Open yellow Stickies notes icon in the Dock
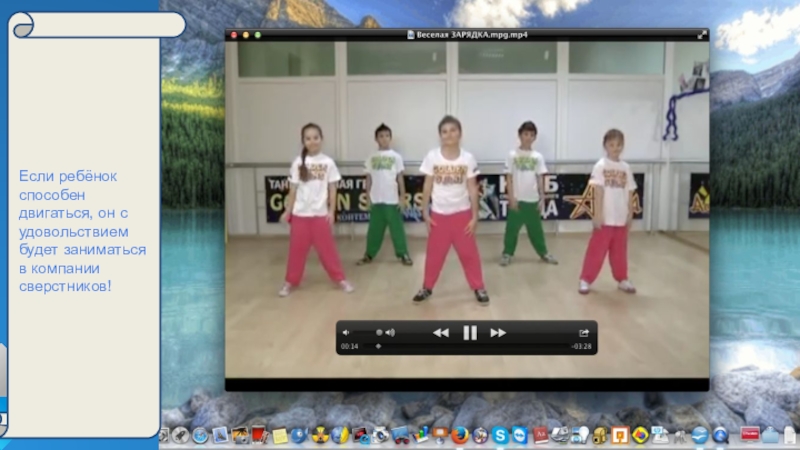 coord(280,435)
